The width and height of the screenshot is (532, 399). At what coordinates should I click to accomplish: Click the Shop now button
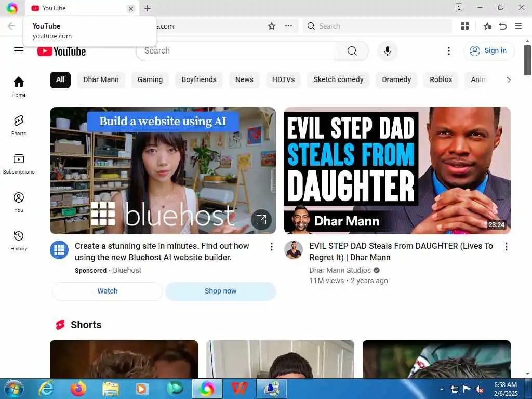pyautogui.click(x=220, y=291)
